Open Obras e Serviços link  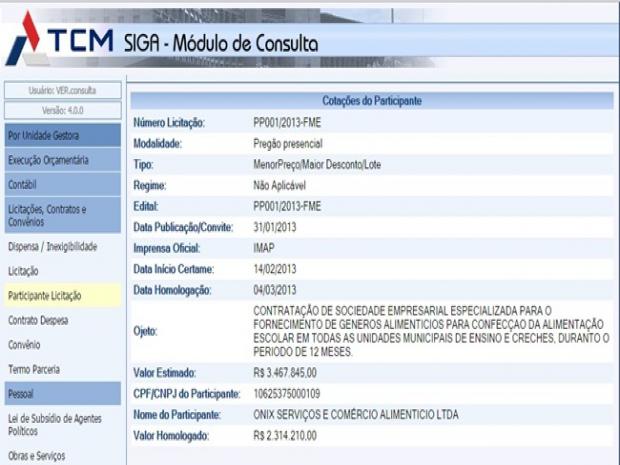(37, 456)
